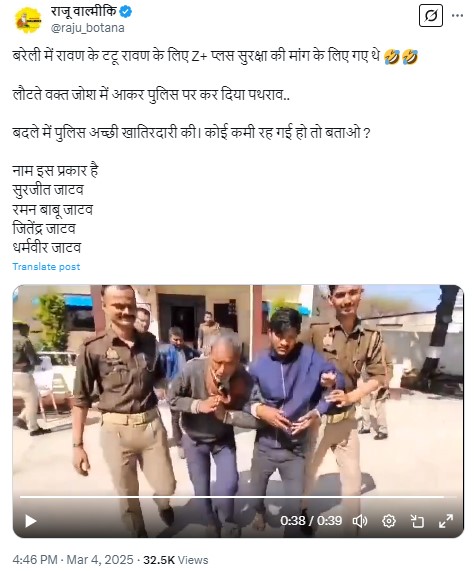
Task: Mute the video using speaker icon
Action: tap(360, 521)
